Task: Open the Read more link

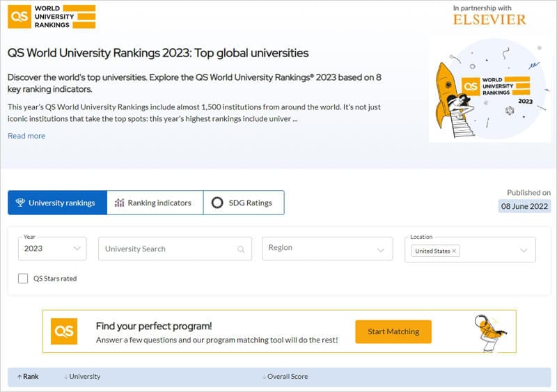Action: tap(26, 136)
